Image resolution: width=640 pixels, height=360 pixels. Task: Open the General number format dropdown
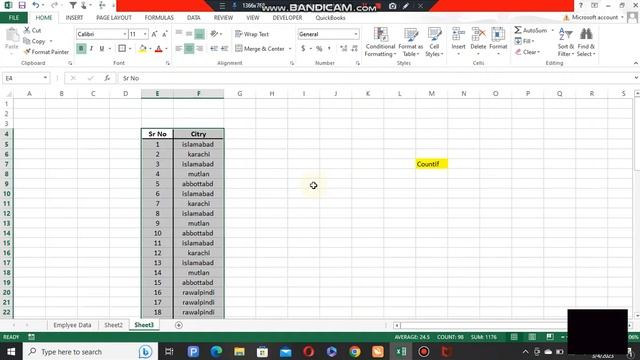tap(356, 34)
